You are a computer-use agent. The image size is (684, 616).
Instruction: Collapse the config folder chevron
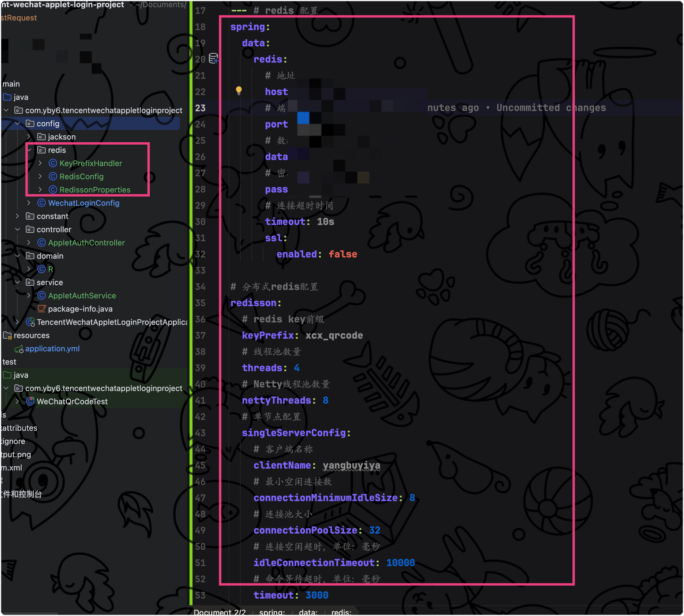point(18,124)
